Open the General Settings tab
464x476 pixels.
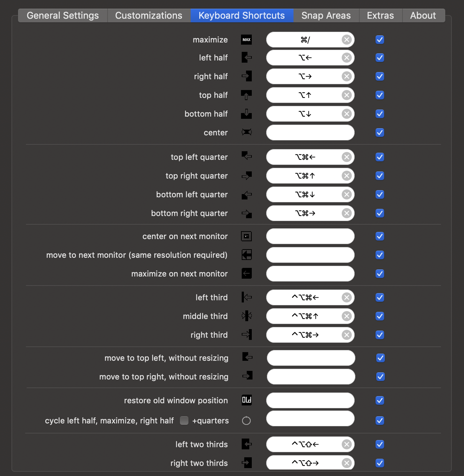63,15
